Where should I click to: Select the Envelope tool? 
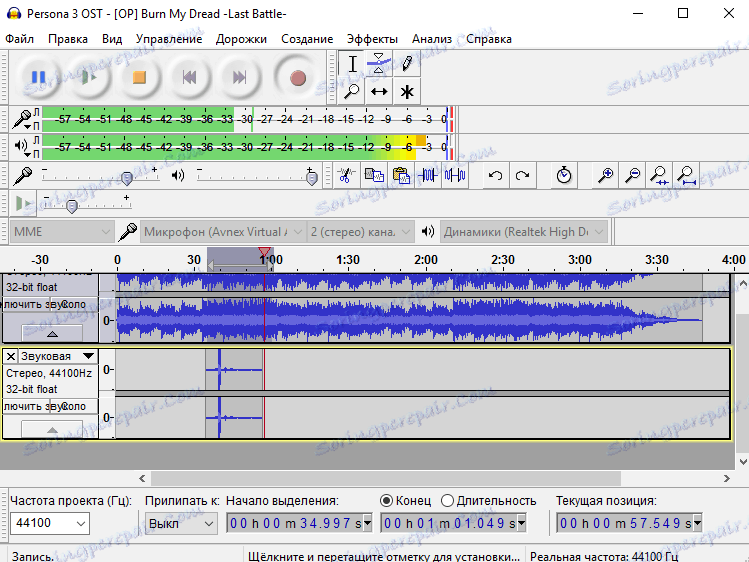click(x=379, y=63)
